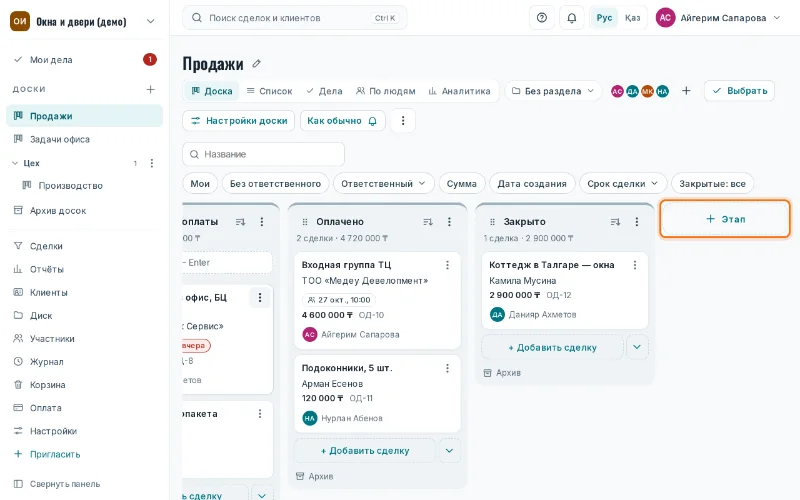Click Добавить сделку in Оплачено column
The height and width of the screenshot is (500, 800).
pos(365,451)
